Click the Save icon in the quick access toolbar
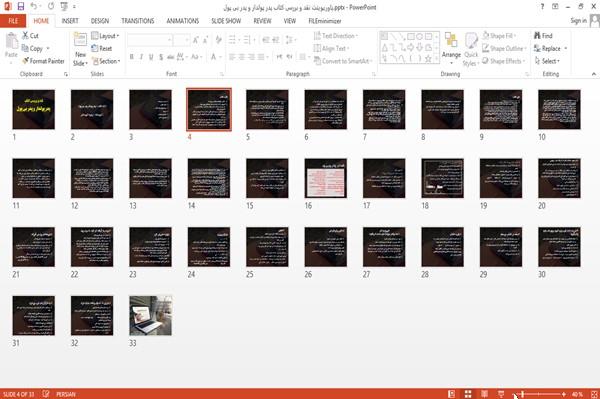Viewport: 600px width, 399px height. 21,6
